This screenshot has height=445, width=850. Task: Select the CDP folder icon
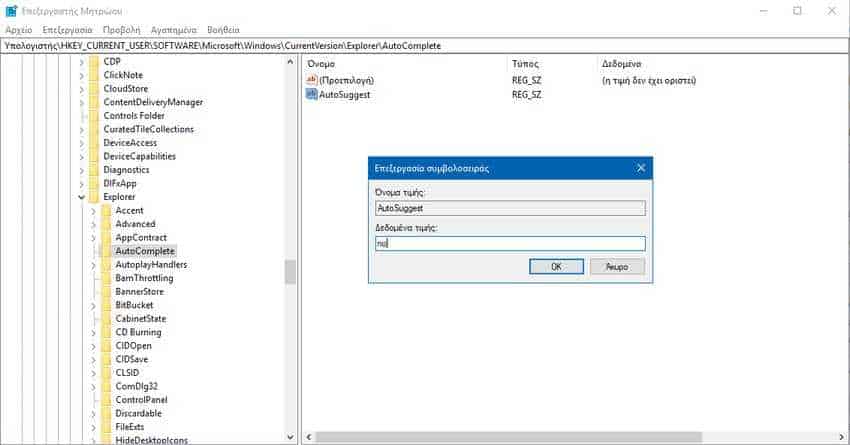[94, 61]
